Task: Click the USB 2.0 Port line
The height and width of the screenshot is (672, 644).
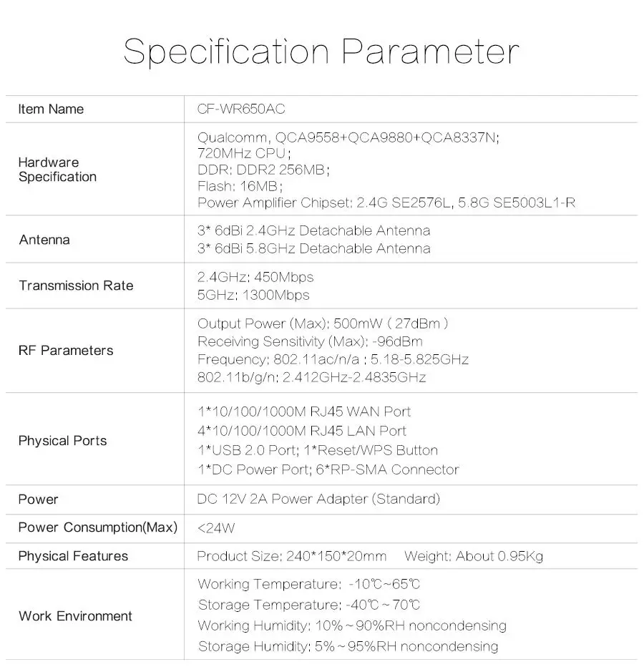Action: click(318, 450)
